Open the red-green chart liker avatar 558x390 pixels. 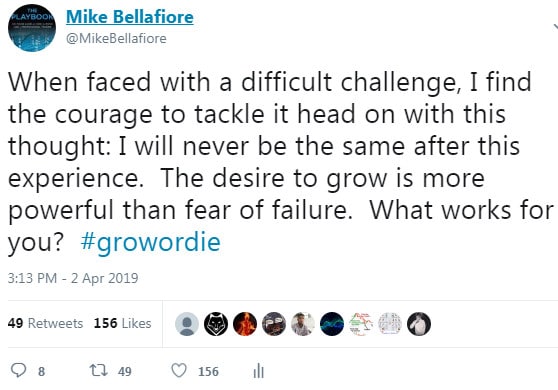click(x=361, y=324)
